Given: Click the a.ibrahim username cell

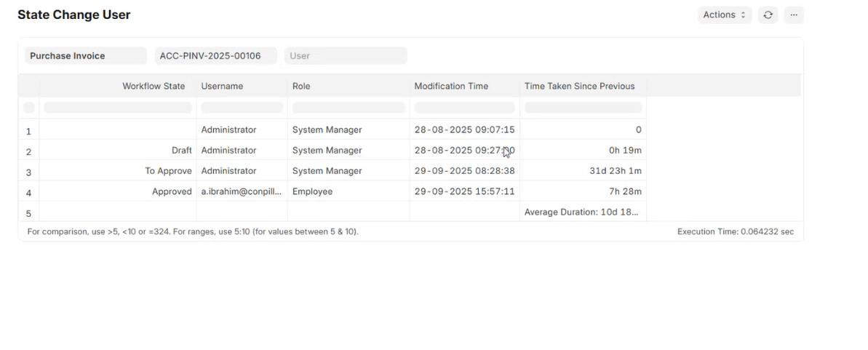Looking at the screenshot, I should pos(241,191).
